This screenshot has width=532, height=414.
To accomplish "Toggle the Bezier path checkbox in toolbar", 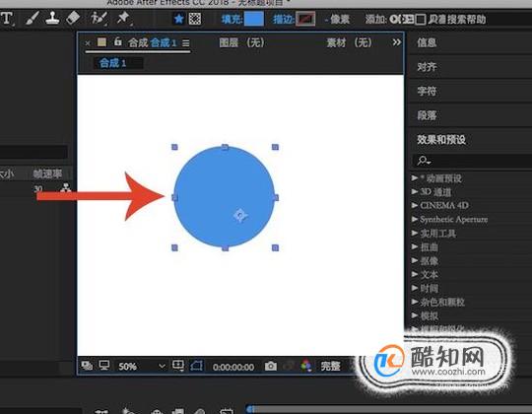I will tap(420, 20).
